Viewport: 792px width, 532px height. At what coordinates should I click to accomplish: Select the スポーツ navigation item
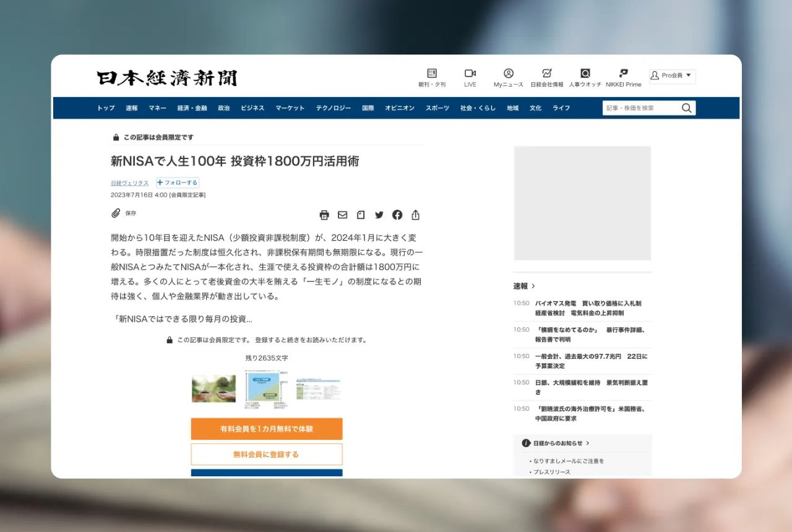tap(437, 108)
